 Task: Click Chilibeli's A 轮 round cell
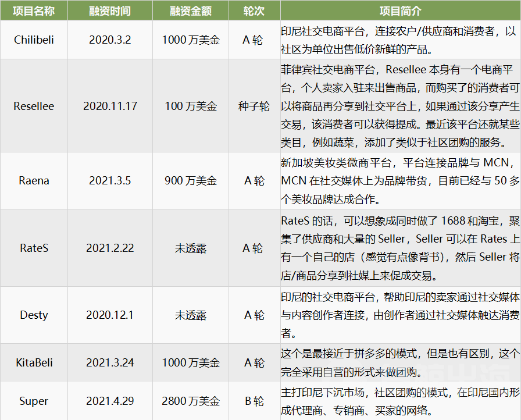click(255, 40)
